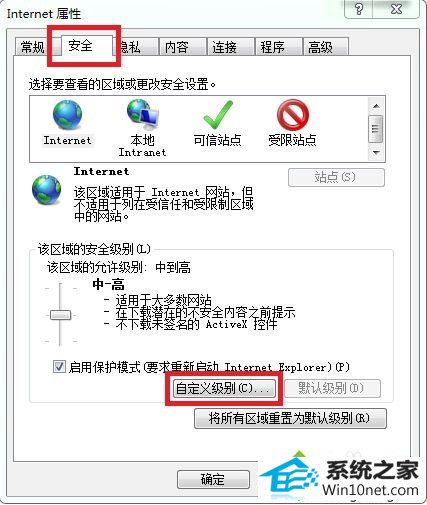Open the 内容 tab
Viewport: 427px width, 505px height.
click(177, 47)
